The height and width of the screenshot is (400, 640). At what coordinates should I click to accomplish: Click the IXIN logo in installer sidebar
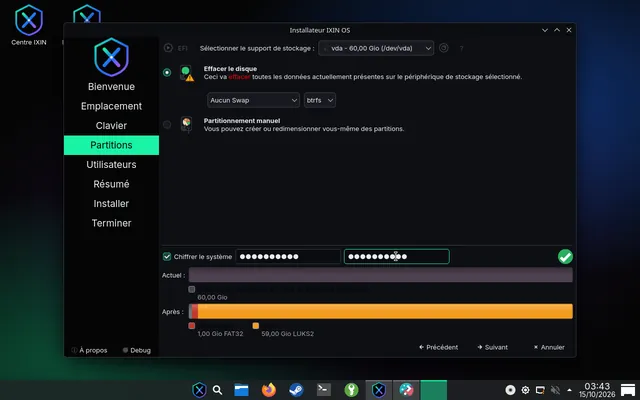(111, 57)
